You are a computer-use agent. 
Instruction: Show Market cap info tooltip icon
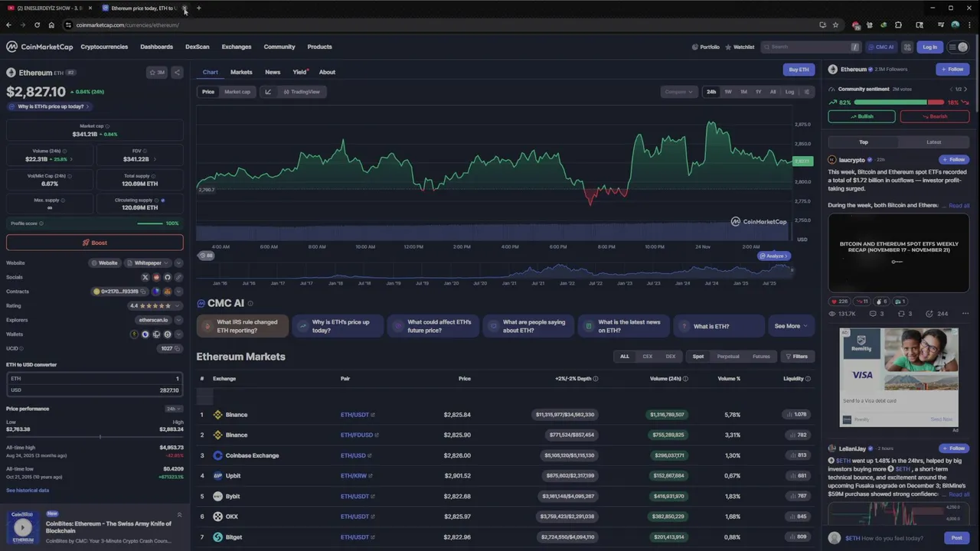click(107, 126)
